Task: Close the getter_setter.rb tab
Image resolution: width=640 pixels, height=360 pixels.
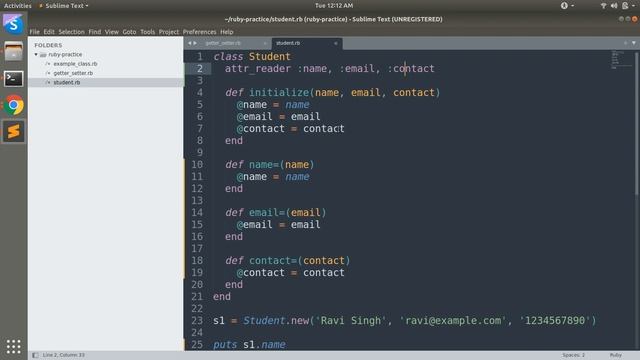Action: point(265,43)
